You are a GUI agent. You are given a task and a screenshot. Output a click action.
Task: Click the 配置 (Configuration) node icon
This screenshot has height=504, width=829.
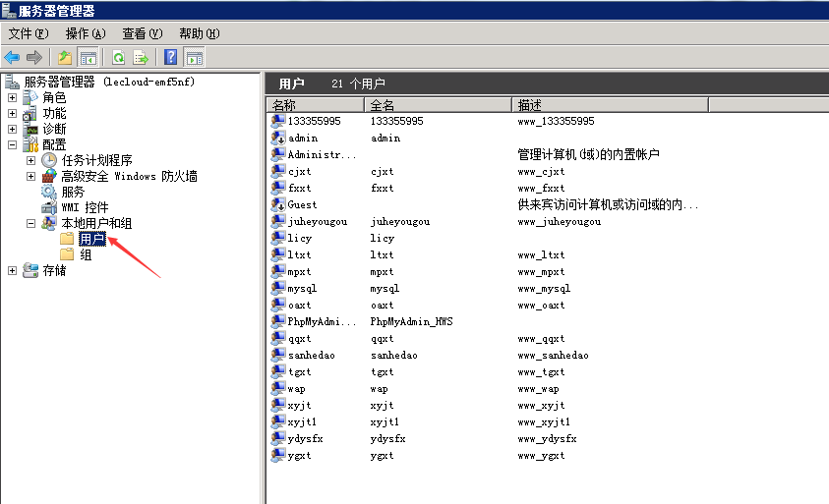pos(31,144)
